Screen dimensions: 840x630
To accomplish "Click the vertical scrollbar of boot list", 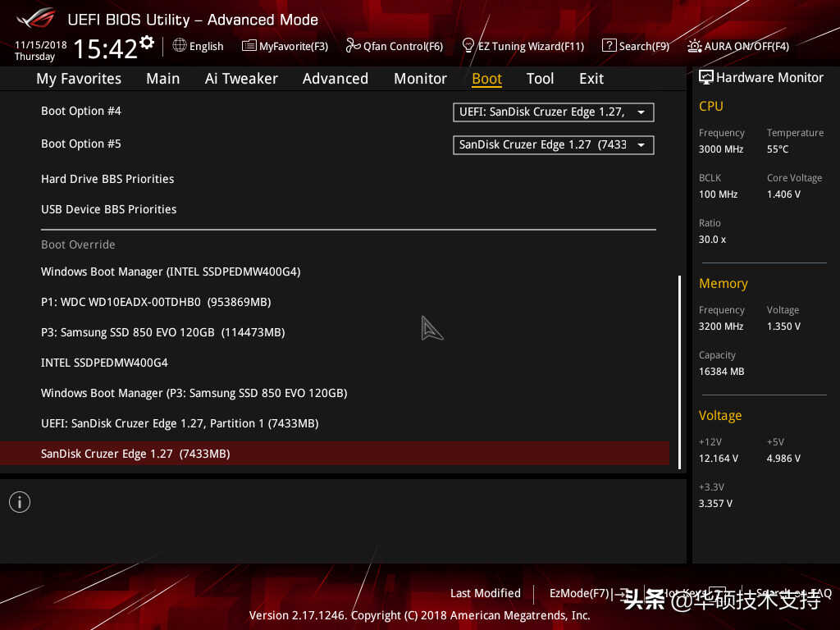I will point(679,372).
